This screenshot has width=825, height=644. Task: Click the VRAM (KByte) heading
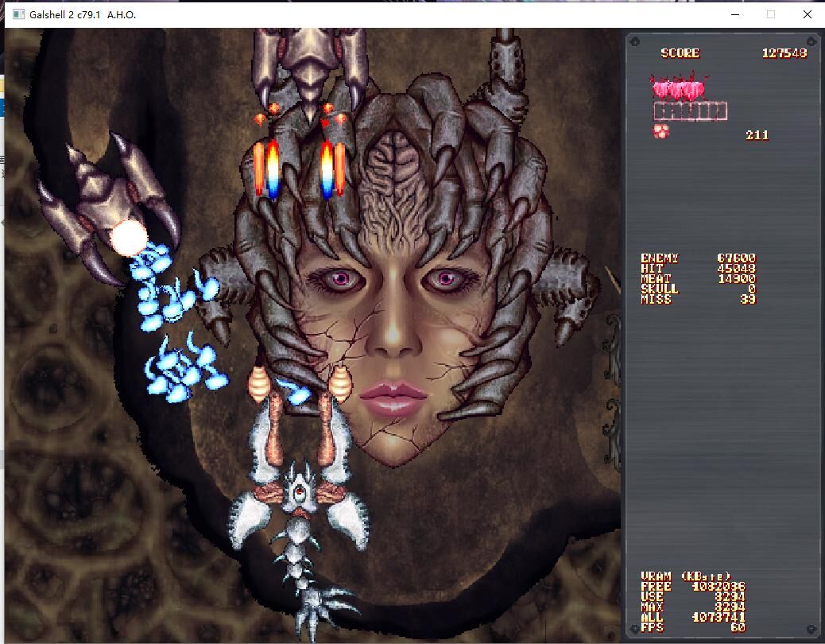pos(685,576)
